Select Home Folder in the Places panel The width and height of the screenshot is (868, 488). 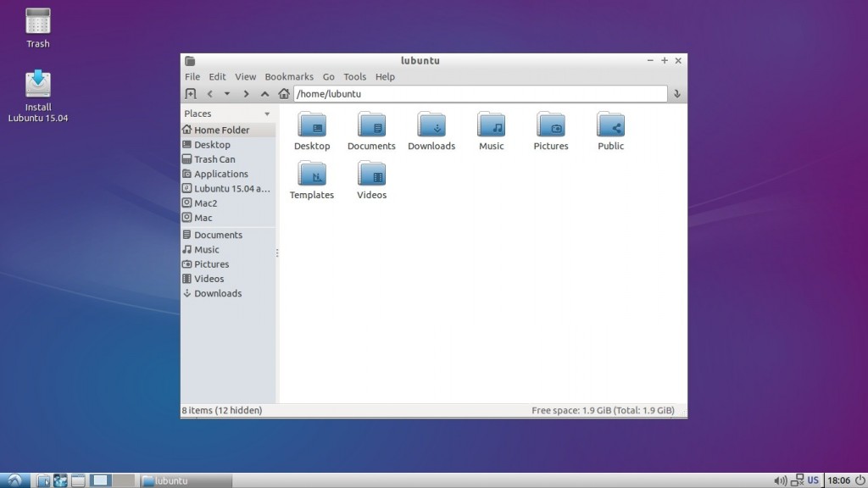click(220, 130)
